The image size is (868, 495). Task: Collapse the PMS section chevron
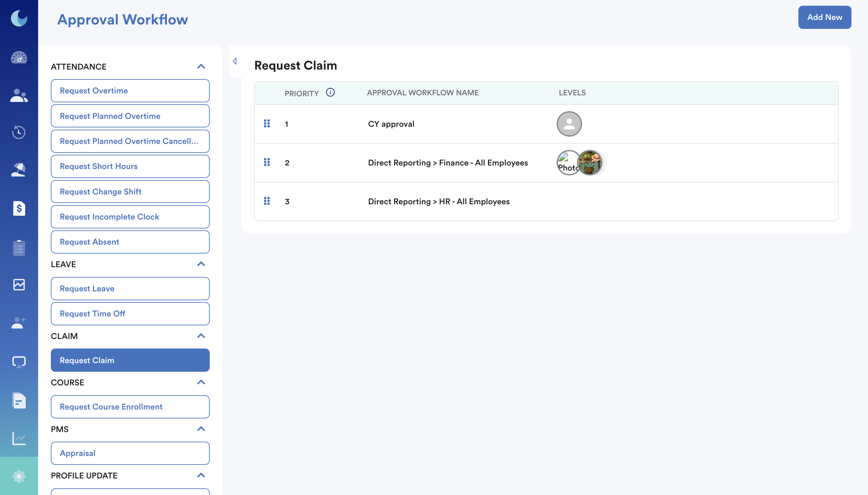[201, 429]
